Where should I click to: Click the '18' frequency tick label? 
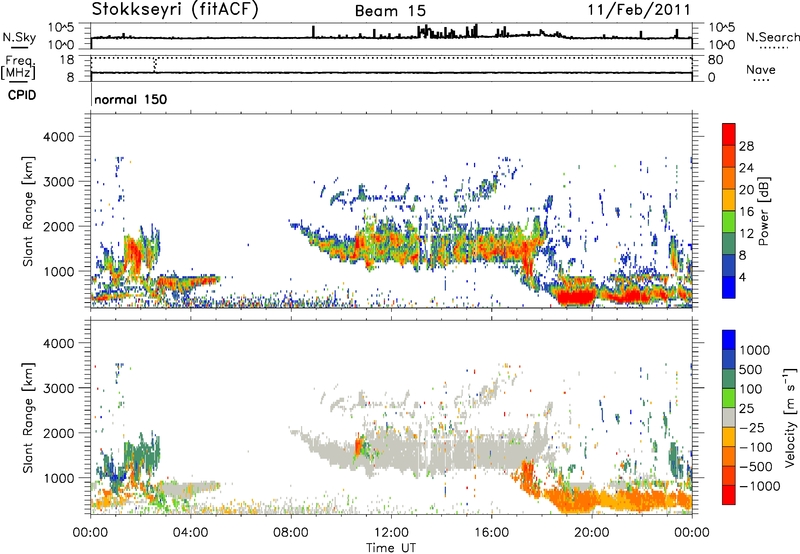coord(66,60)
